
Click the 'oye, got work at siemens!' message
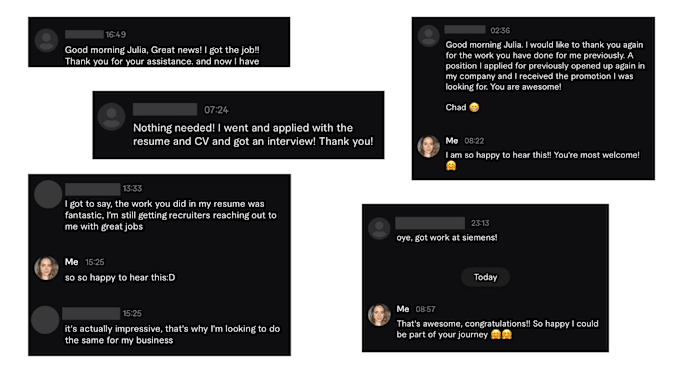447,238
